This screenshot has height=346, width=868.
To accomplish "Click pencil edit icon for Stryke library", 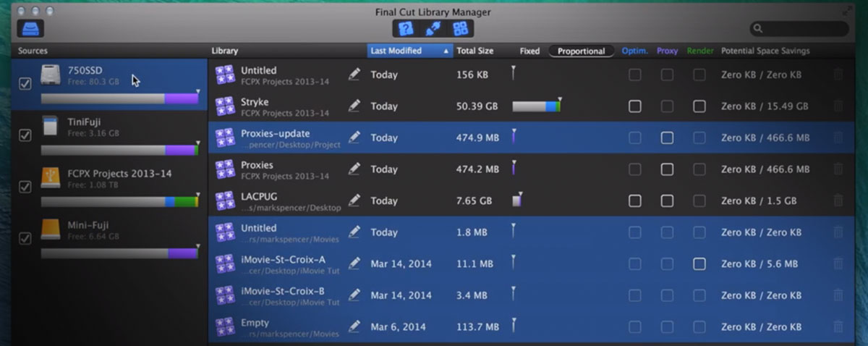I will tap(354, 106).
